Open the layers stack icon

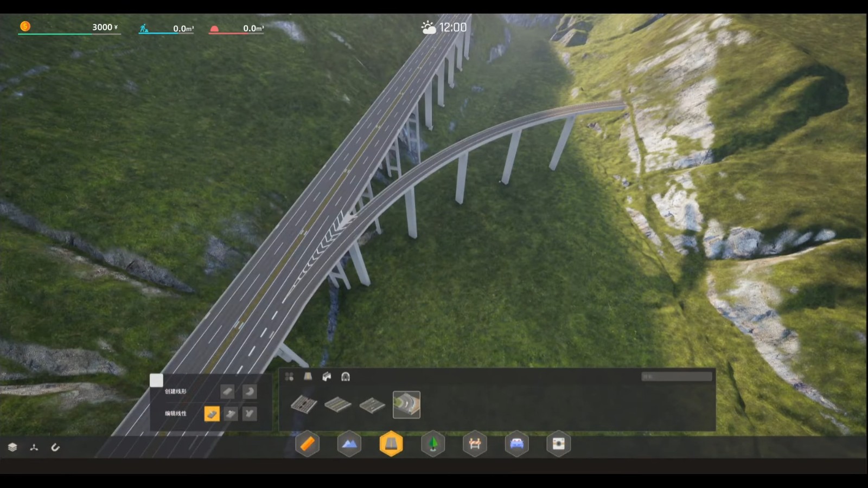(12, 447)
